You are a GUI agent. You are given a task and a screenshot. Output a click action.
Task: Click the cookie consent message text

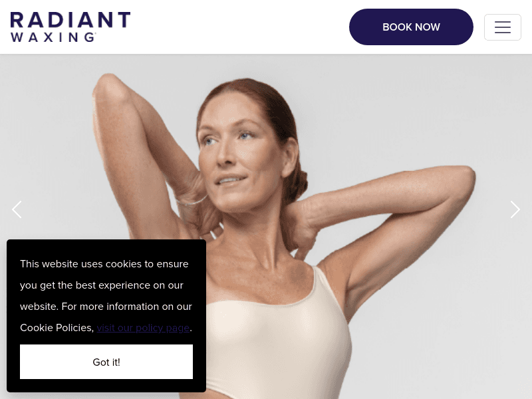(x=106, y=295)
